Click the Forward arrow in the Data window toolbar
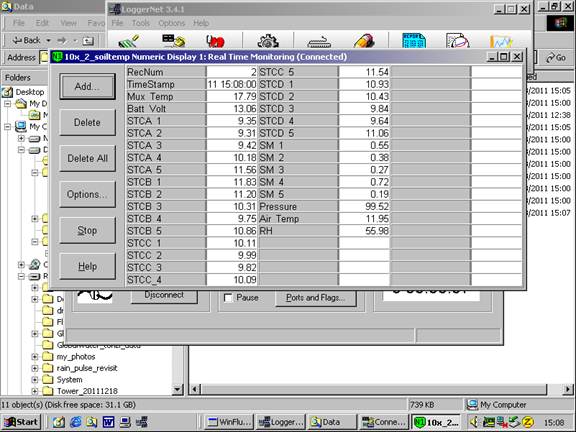Viewport: 576px width, 432px height. [x=62, y=40]
